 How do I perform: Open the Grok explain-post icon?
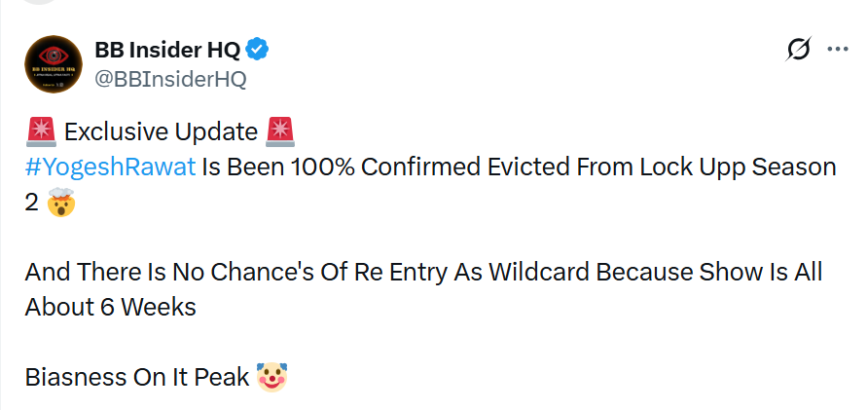[x=799, y=50]
